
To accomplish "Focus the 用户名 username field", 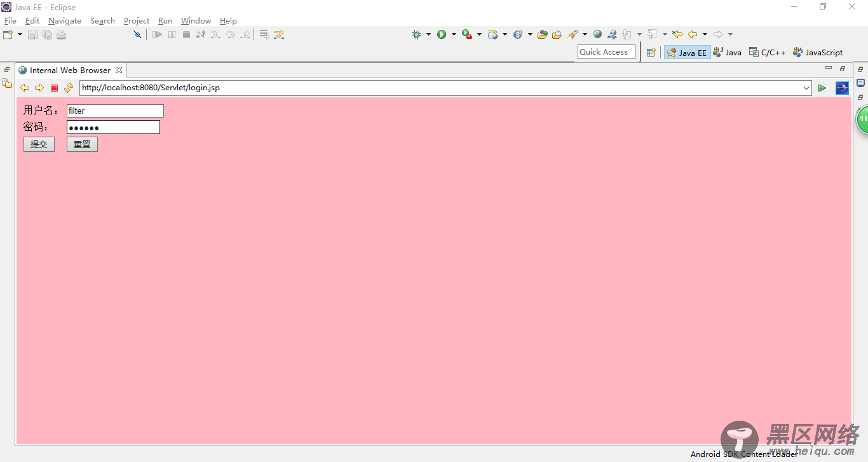I will point(115,111).
